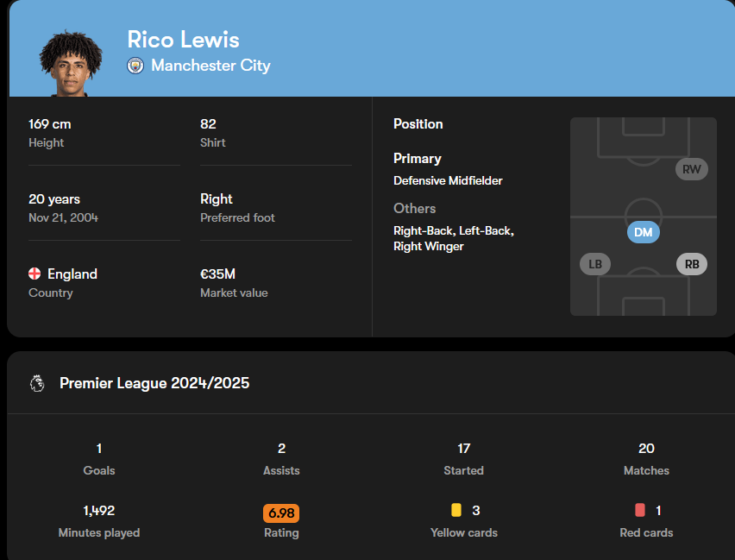Click the 1,492 minutes played stat
735x560 pixels.
(x=99, y=510)
